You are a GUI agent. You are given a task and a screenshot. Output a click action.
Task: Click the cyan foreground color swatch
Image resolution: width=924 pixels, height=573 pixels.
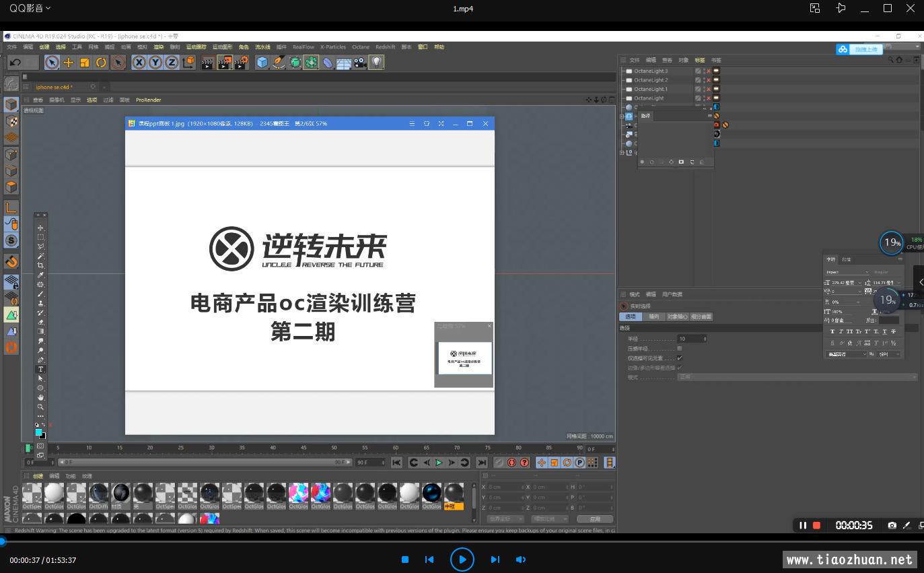click(38, 432)
